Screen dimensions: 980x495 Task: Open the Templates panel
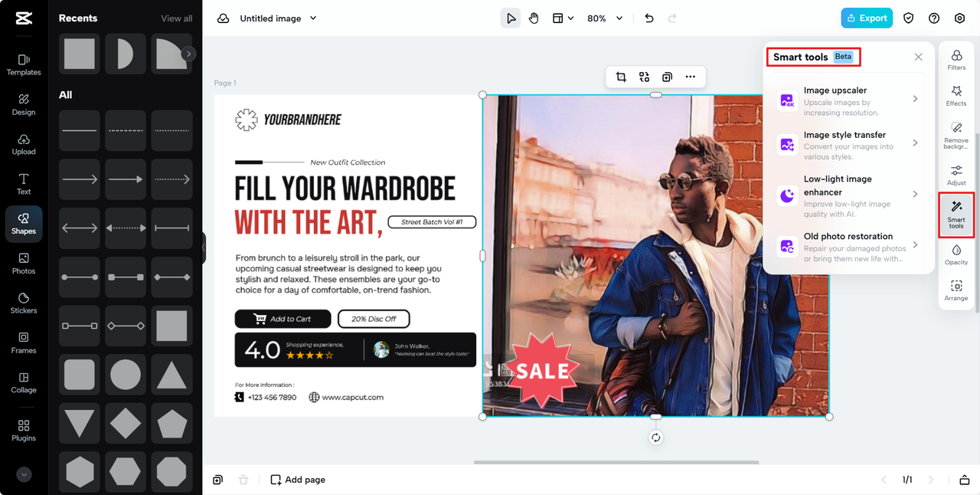(24, 64)
